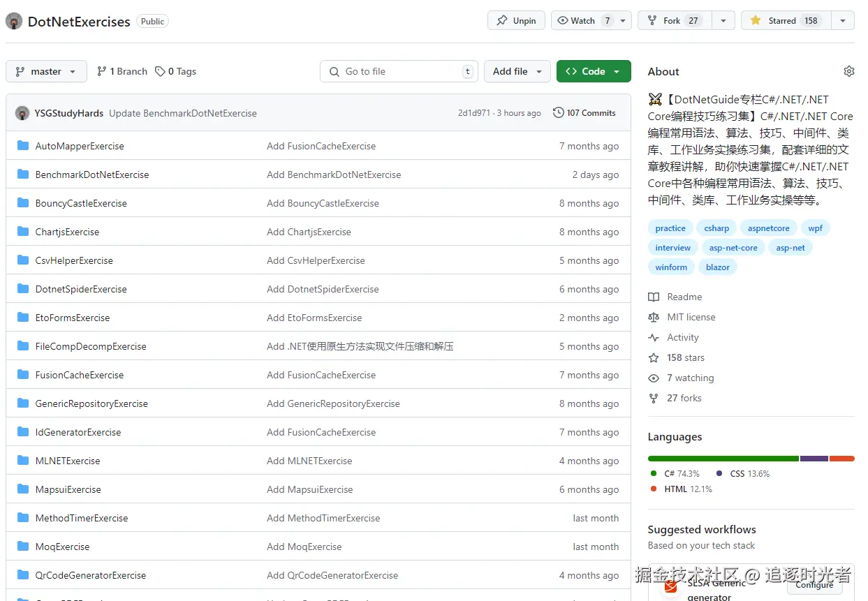
Task: Click the eye icon beside 7 watching
Action: (654, 378)
